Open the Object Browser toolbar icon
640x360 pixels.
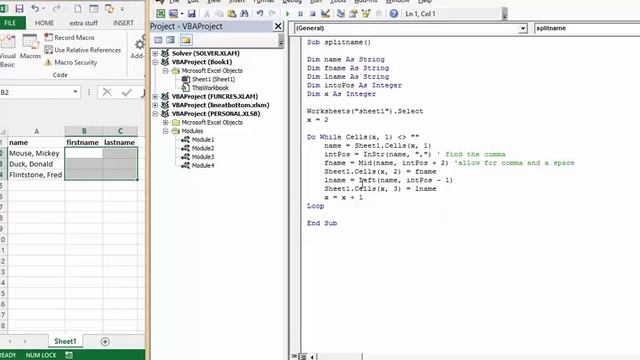click(366, 13)
